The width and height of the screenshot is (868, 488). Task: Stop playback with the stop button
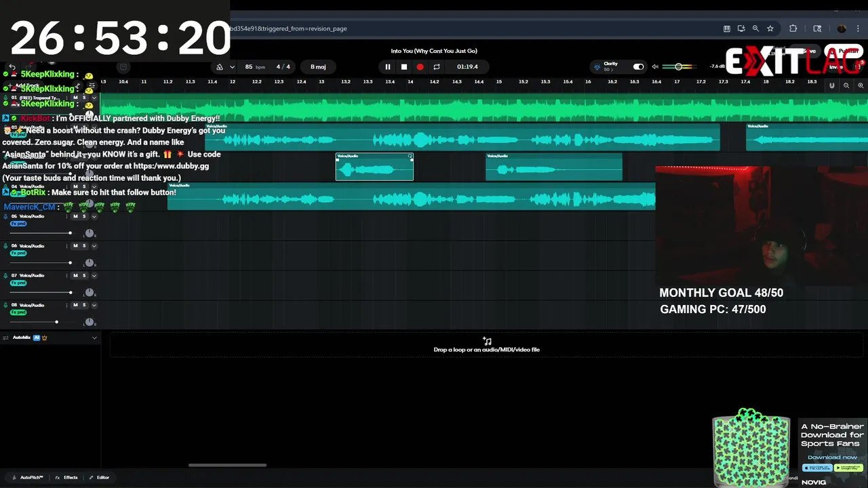tap(404, 66)
